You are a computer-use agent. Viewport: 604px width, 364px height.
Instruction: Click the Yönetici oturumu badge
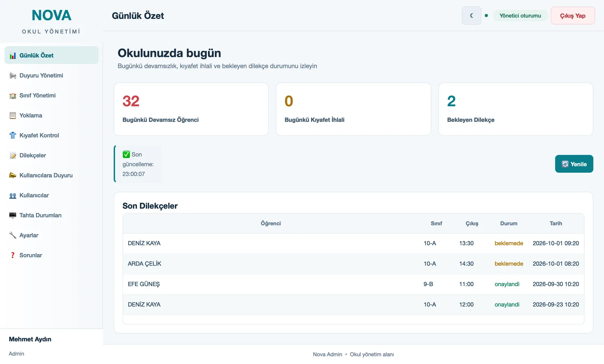pyautogui.click(x=520, y=15)
